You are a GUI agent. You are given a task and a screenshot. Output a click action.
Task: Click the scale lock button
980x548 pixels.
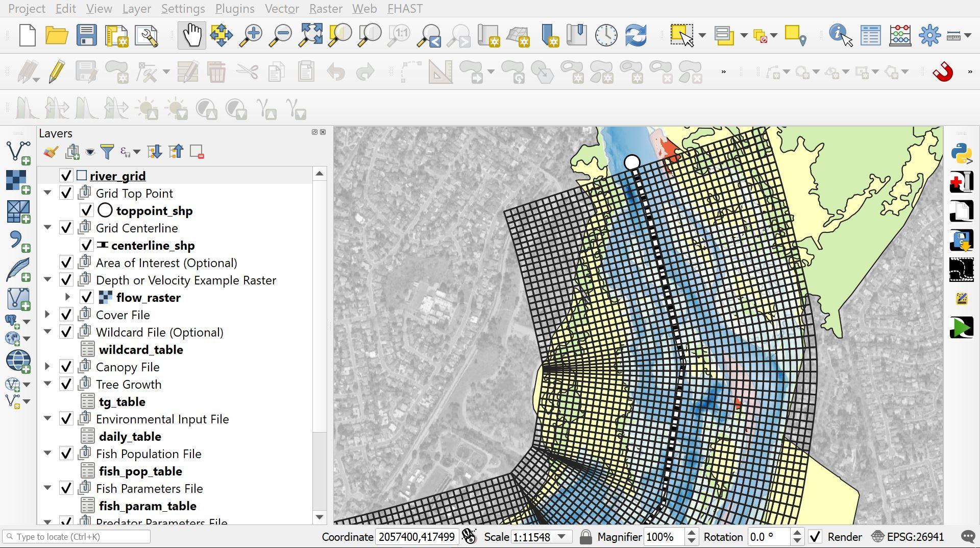585,537
